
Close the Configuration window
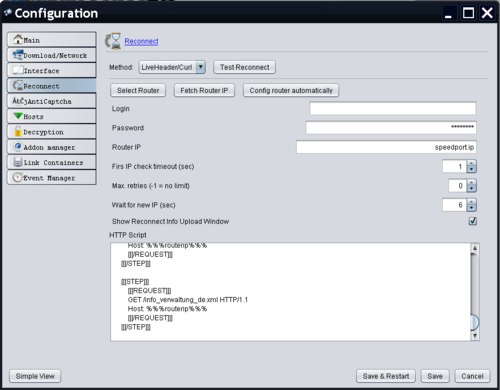tap(487, 13)
